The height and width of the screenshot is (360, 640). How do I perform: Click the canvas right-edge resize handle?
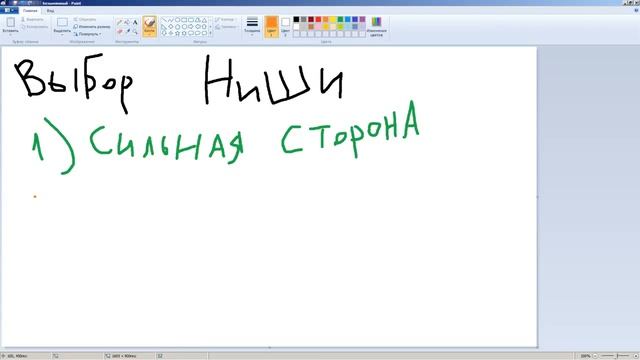(x=538, y=197)
